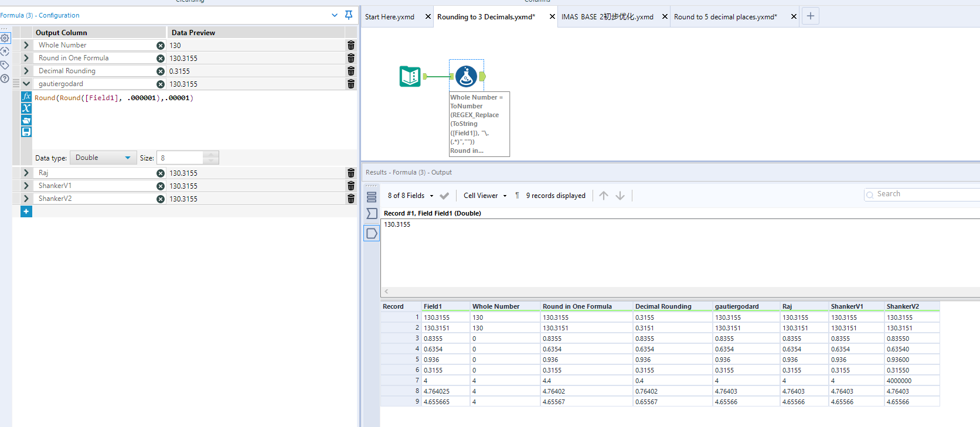Add a new output column with plus button

[x=26, y=211]
